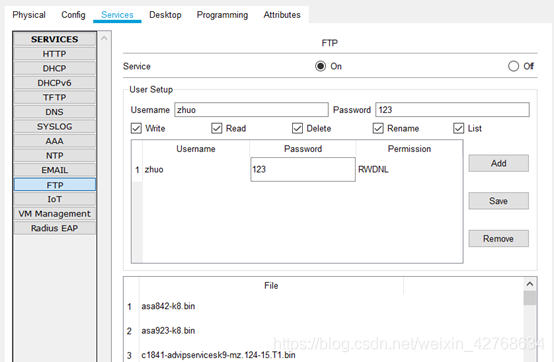Click the services list scroll-up arrow
This screenshot has height=362, width=554.
pos(104,38)
